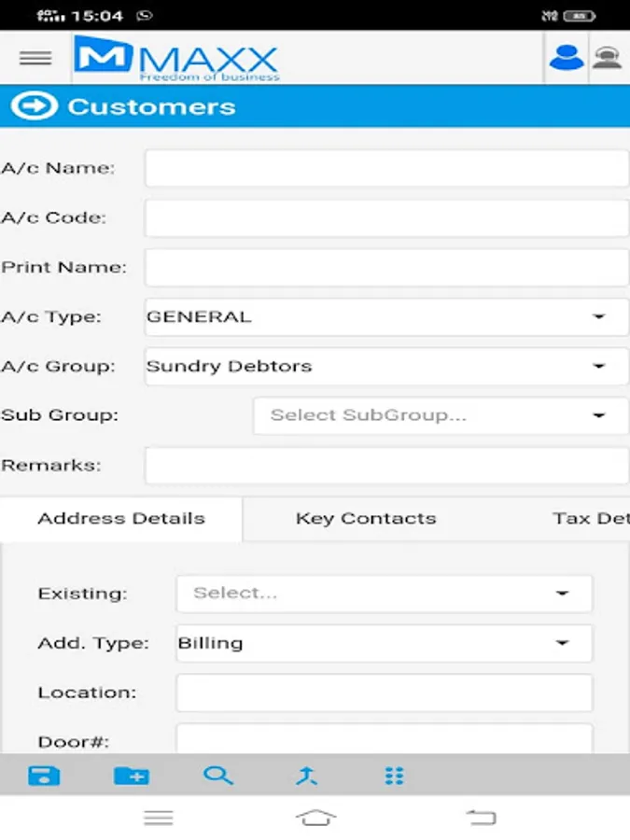Click the arrow icon beside Customers
The image size is (630, 840).
pyautogui.click(x=34, y=106)
